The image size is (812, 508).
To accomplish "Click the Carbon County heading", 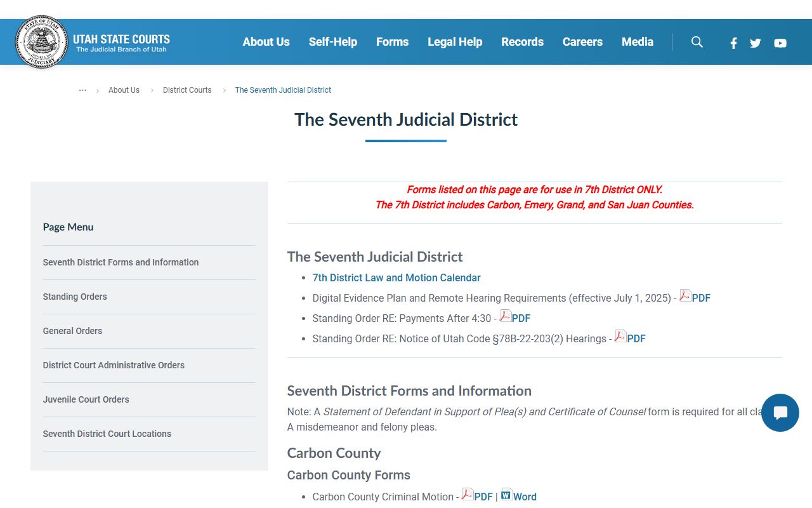I will tap(334, 453).
